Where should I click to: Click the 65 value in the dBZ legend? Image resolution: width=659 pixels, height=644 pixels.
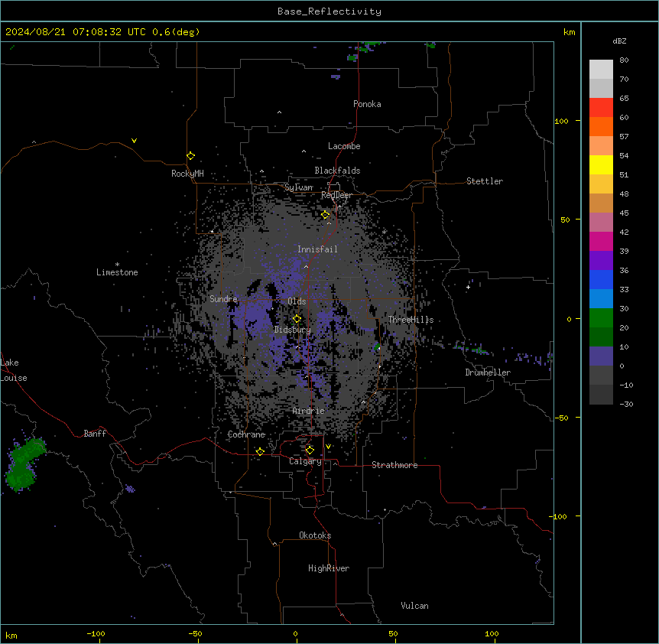click(x=624, y=99)
